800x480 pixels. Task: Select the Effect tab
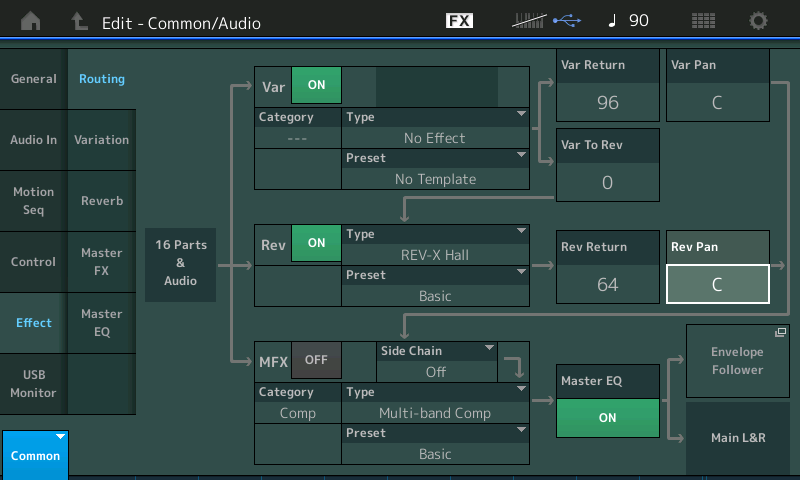click(x=34, y=323)
